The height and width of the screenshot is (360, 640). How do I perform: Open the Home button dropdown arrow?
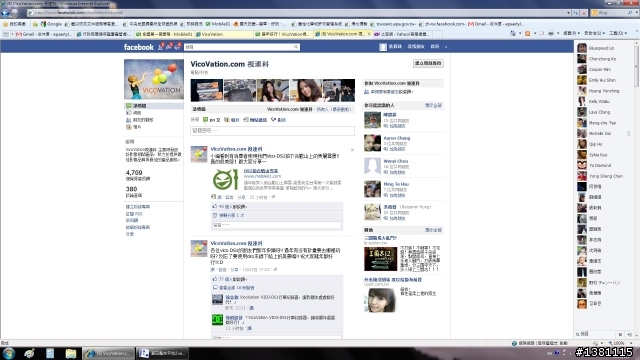pyautogui.click(x=520, y=33)
